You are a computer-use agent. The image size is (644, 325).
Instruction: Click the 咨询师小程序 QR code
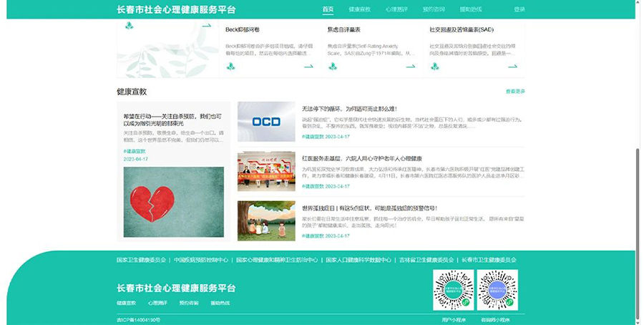pos(497,289)
